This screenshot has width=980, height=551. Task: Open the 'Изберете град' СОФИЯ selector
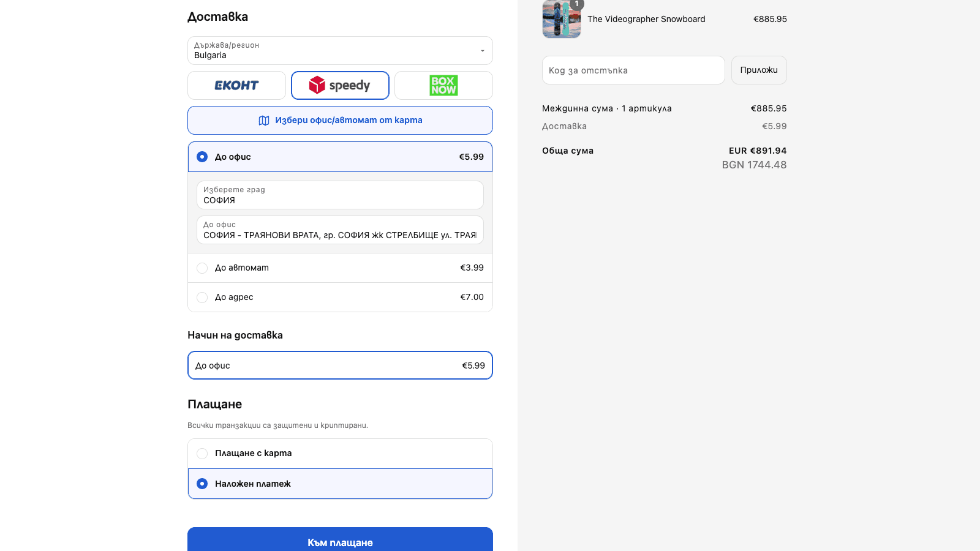tap(340, 195)
